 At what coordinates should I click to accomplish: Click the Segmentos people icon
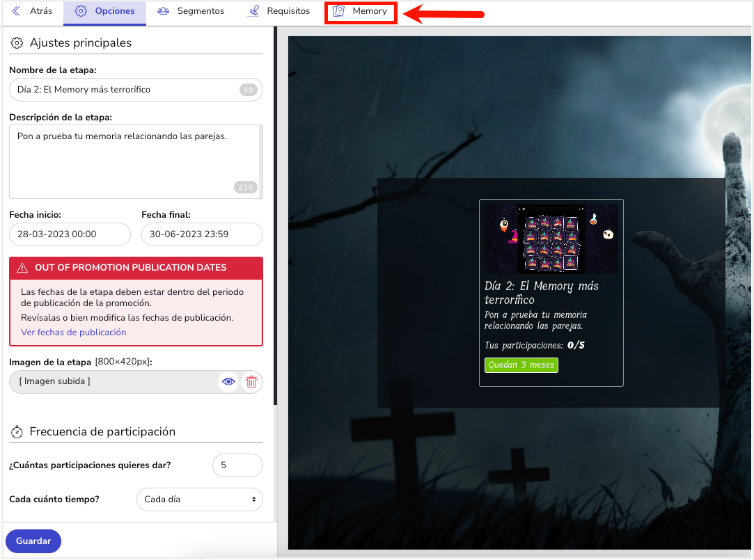pos(164,11)
